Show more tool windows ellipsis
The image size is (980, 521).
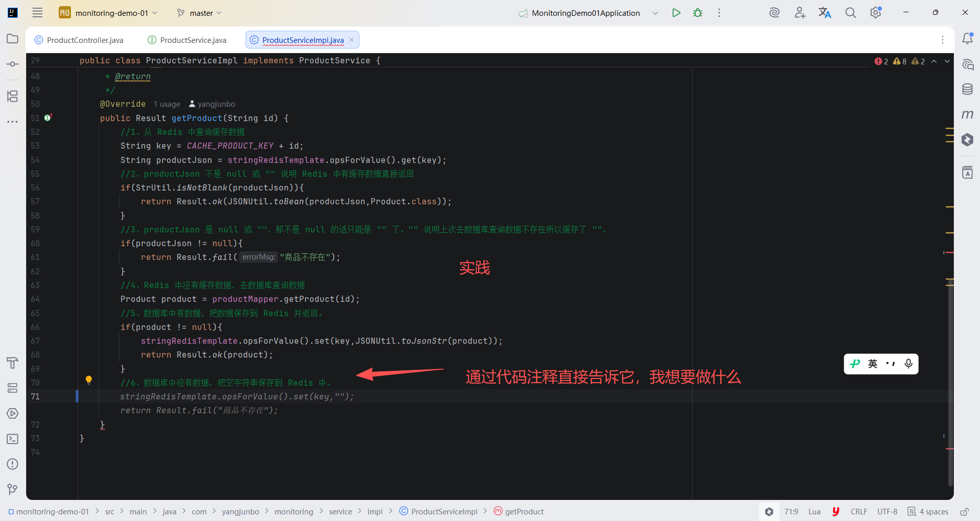(x=13, y=122)
